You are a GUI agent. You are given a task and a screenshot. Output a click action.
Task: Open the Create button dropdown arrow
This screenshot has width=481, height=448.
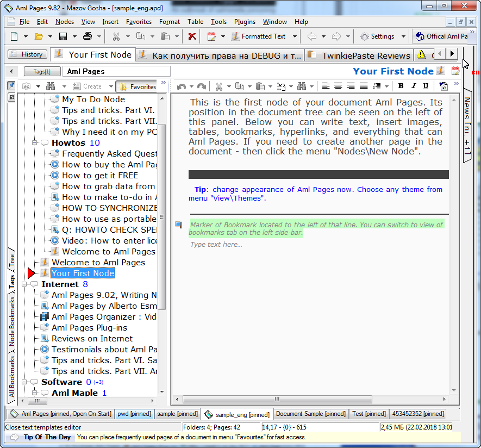click(x=111, y=86)
